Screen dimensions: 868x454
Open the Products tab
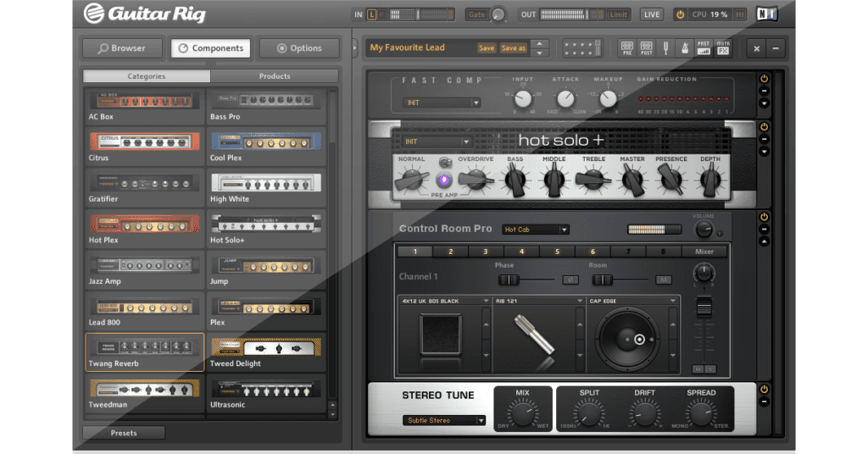coord(275,76)
